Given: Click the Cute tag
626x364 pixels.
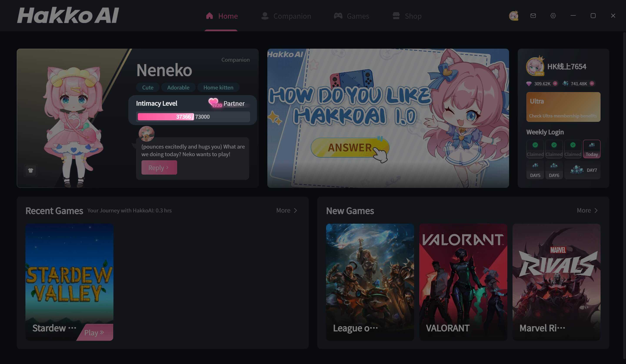Looking at the screenshot, I should [148, 87].
